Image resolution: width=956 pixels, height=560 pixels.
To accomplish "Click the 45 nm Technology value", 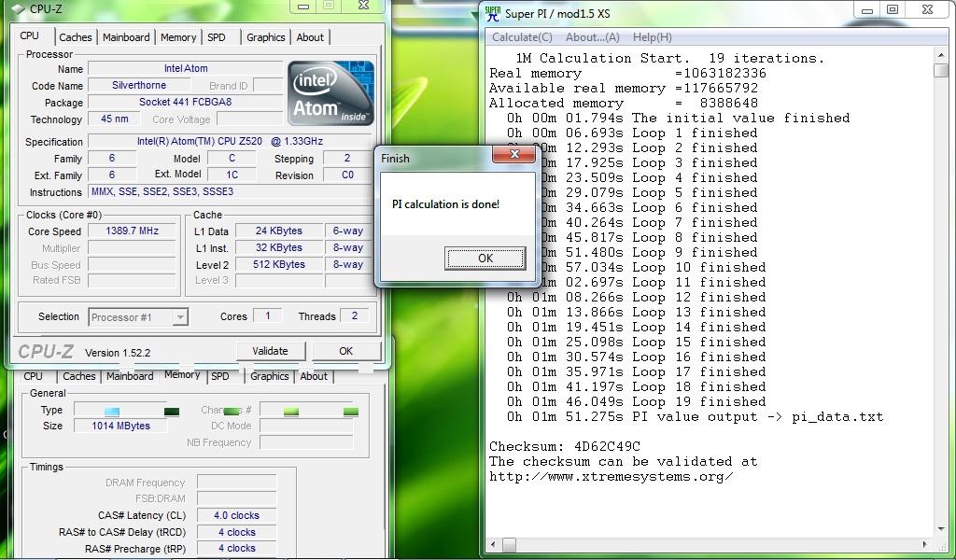I will tap(114, 119).
